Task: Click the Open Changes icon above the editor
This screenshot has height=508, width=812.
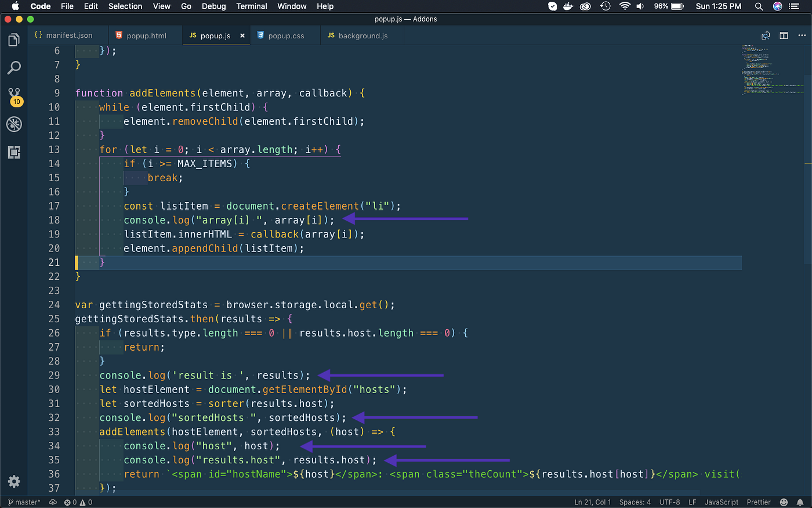Action: point(766,35)
